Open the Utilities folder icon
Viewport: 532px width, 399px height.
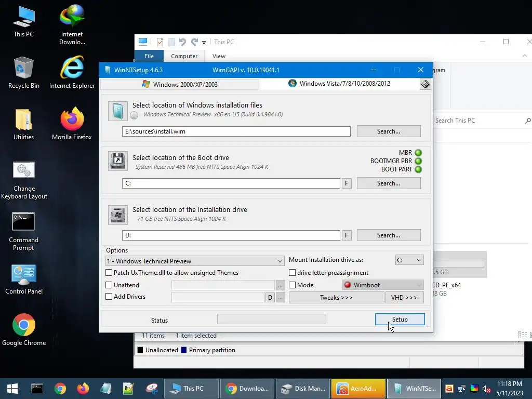24,124
